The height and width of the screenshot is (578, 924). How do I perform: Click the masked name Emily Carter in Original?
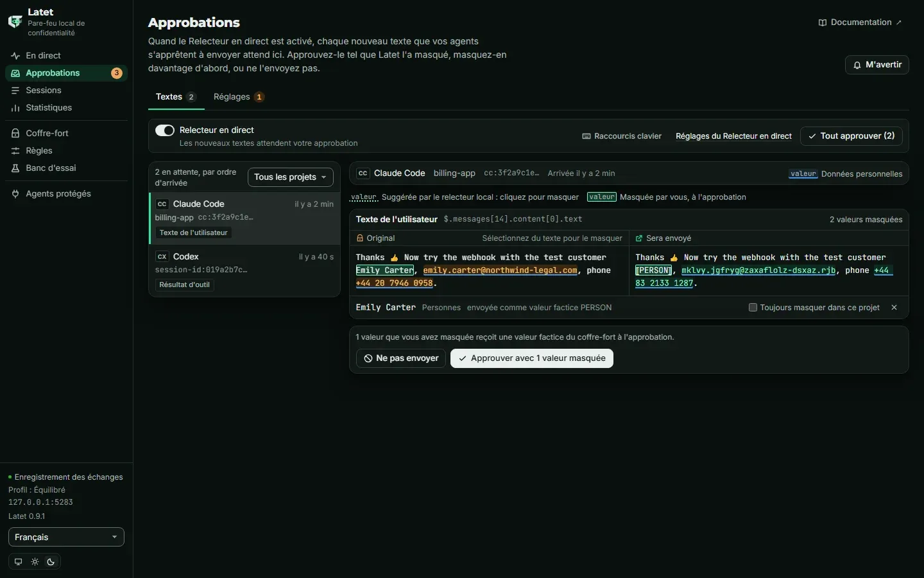[x=385, y=270]
